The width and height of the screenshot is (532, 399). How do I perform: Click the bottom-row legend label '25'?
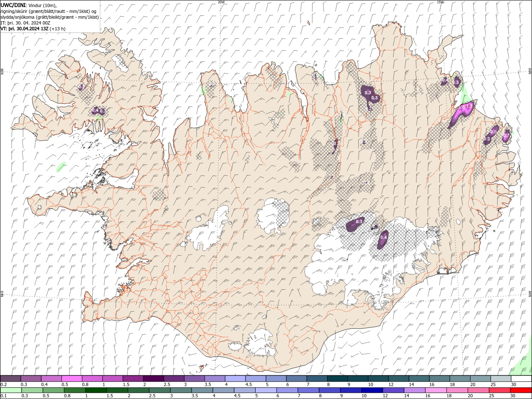point(492,396)
